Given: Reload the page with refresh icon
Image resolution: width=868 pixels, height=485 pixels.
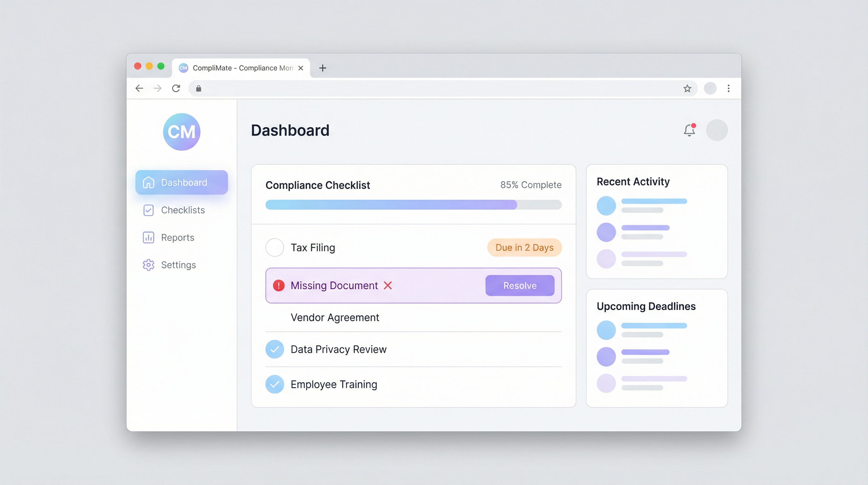Looking at the screenshot, I should point(176,88).
